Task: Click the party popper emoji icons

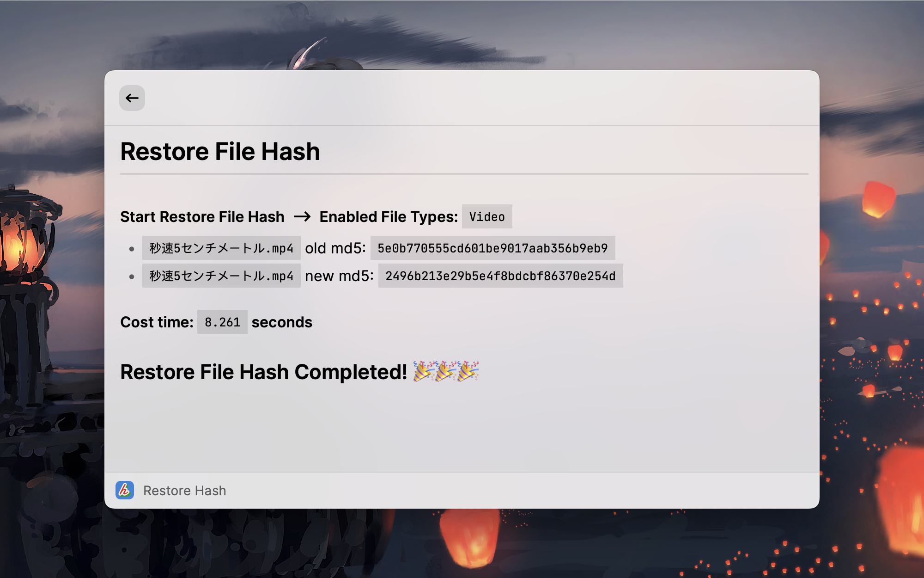Action: click(x=445, y=371)
